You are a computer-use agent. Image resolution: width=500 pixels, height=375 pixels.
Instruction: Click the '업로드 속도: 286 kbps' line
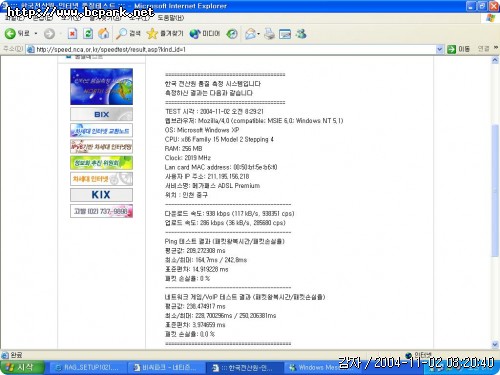(225, 223)
